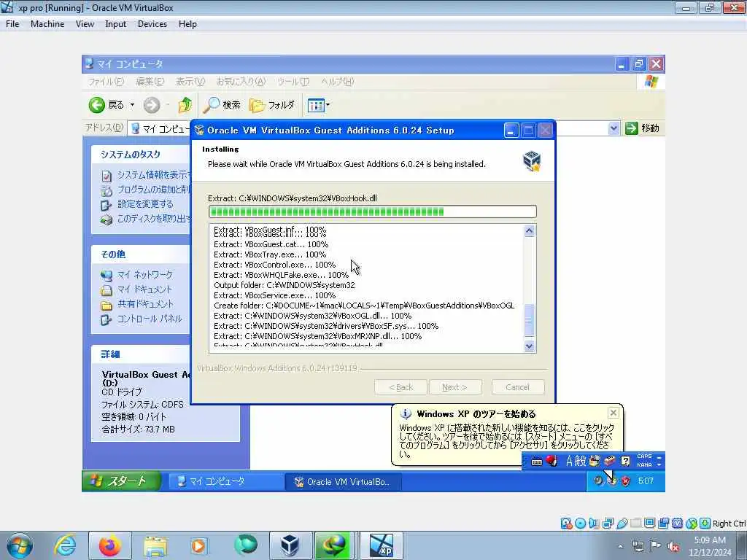Click the XP system tray clock 5:07
This screenshot has height=560, width=747.
[646, 481]
